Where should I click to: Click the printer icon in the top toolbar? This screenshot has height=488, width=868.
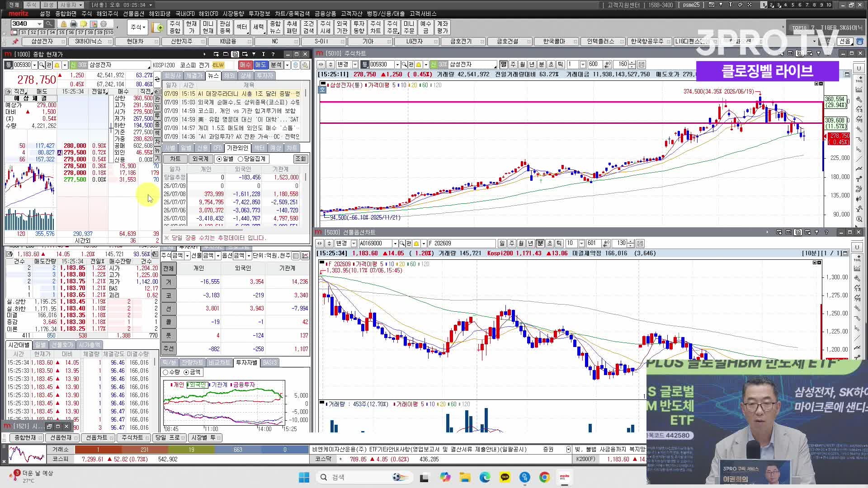coord(73,24)
